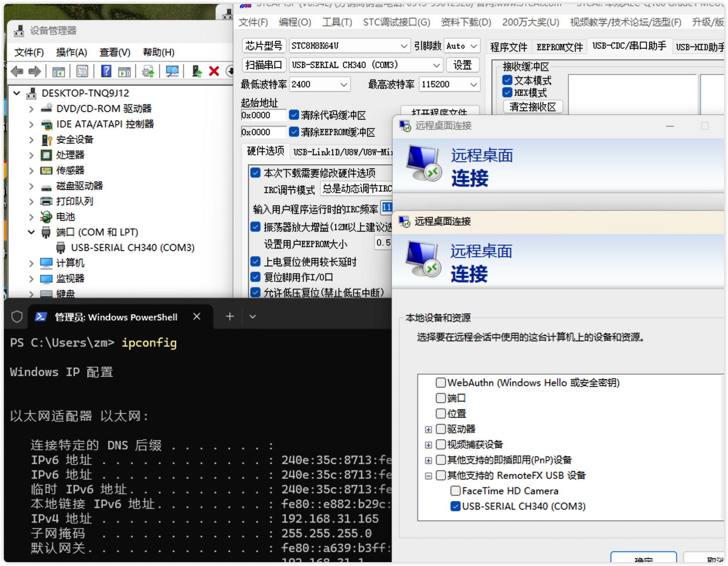Open the 引脚数 Auto dropdown

tap(474, 46)
